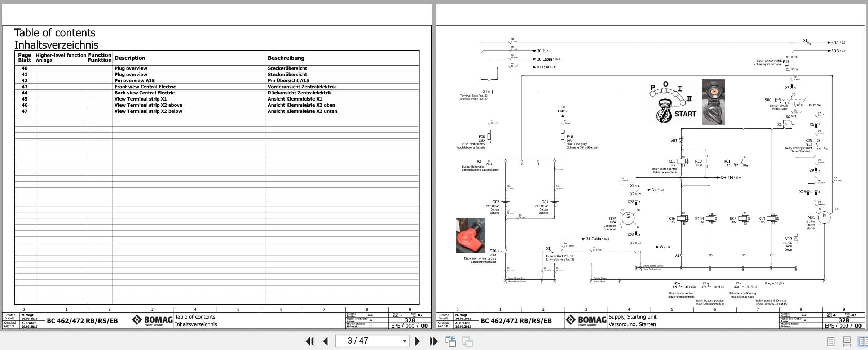This screenshot has height=350, width=868.
Task: Jump to the first page with the skip-back icon
Action: click(x=309, y=341)
